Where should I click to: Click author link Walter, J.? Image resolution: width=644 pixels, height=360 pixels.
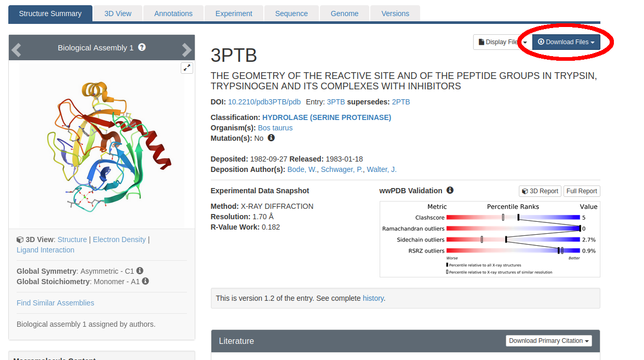(382, 169)
